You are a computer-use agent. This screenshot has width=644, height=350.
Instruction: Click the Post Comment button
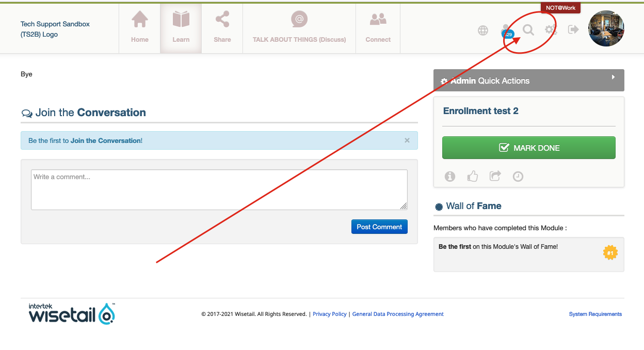pyautogui.click(x=379, y=226)
